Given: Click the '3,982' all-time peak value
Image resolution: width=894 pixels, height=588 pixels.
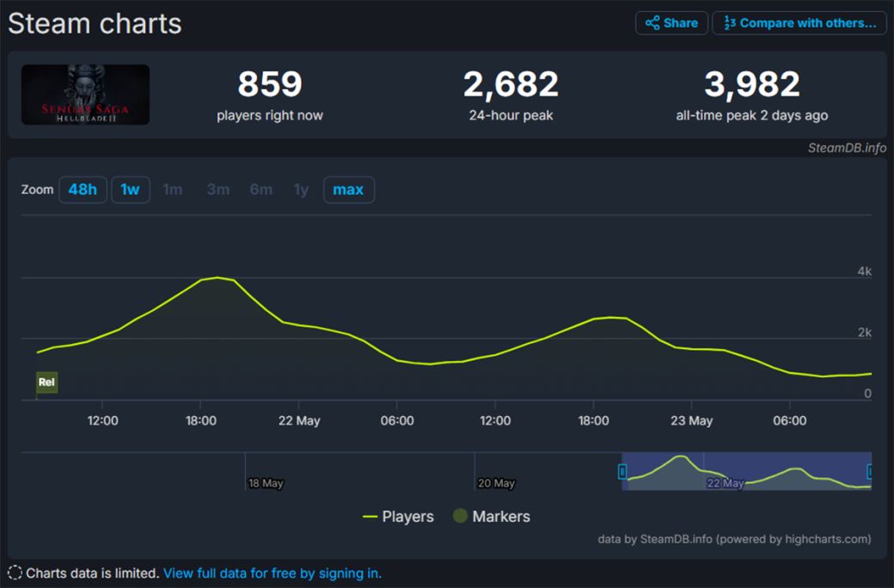Looking at the screenshot, I should click(x=752, y=84).
